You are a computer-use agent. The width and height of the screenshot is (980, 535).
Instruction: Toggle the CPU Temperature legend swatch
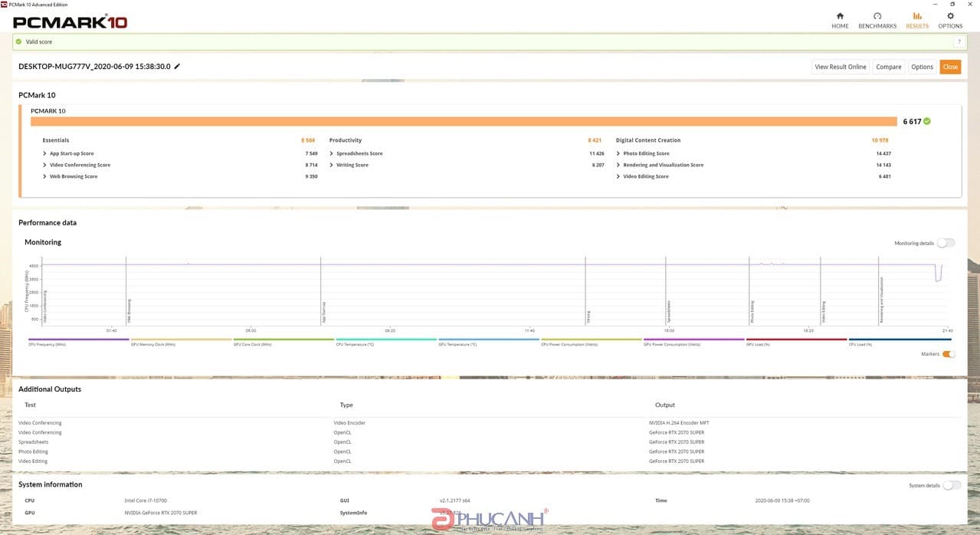coord(386,340)
